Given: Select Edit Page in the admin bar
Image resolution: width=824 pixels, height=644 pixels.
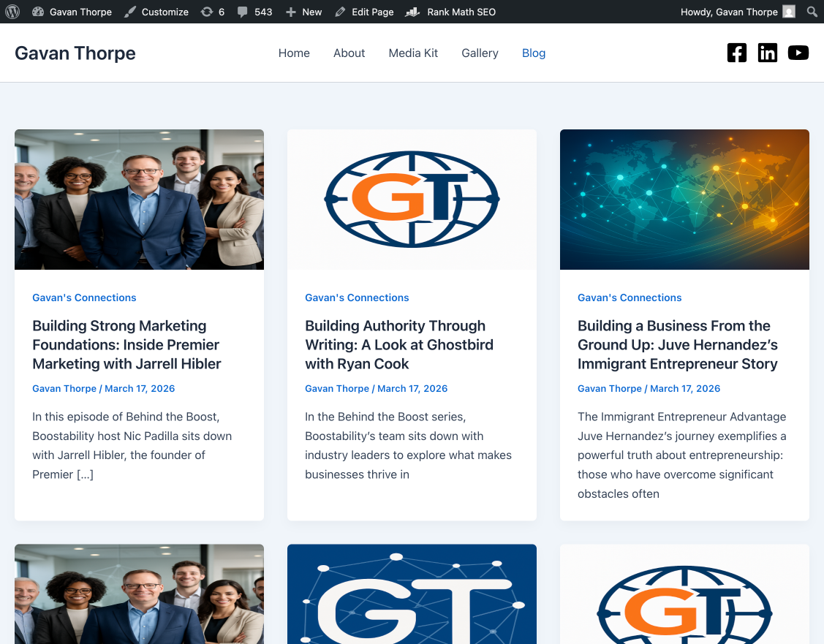Looking at the screenshot, I should coord(371,12).
